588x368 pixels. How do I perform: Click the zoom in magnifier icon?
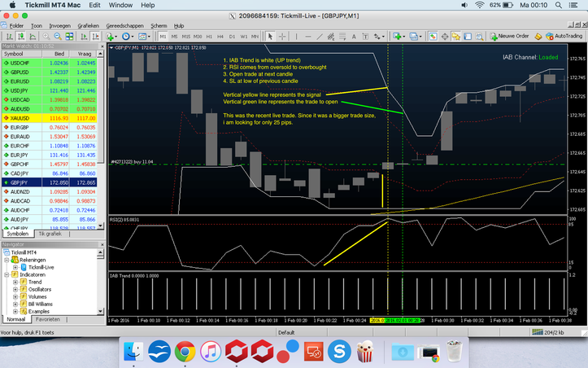coord(46,37)
